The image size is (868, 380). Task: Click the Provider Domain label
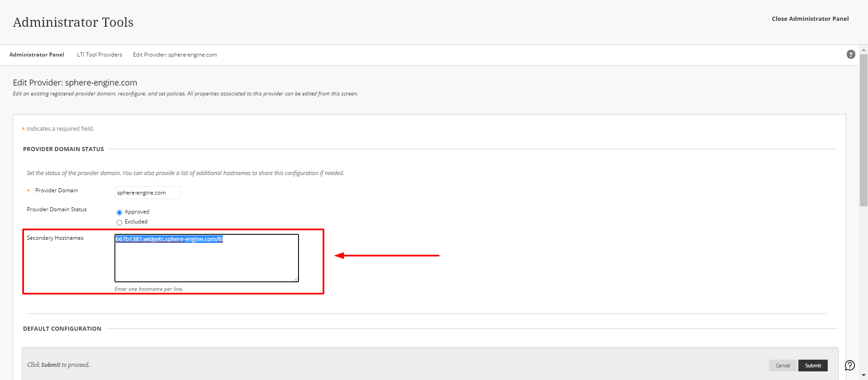pyautogui.click(x=57, y=190)
